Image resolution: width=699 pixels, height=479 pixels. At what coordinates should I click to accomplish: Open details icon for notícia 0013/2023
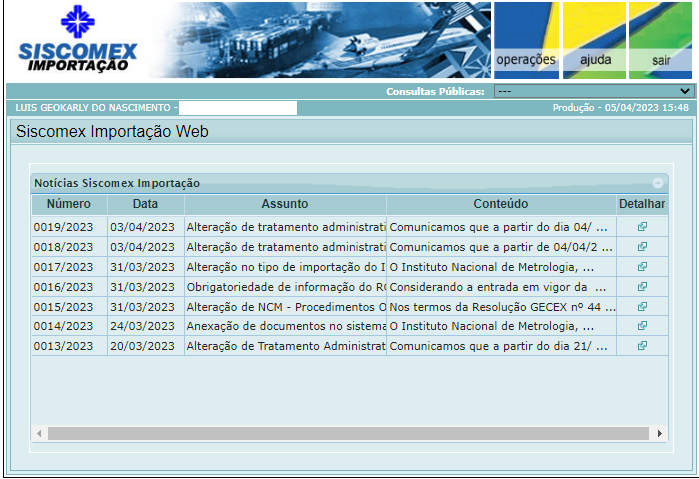click(642, 346)
